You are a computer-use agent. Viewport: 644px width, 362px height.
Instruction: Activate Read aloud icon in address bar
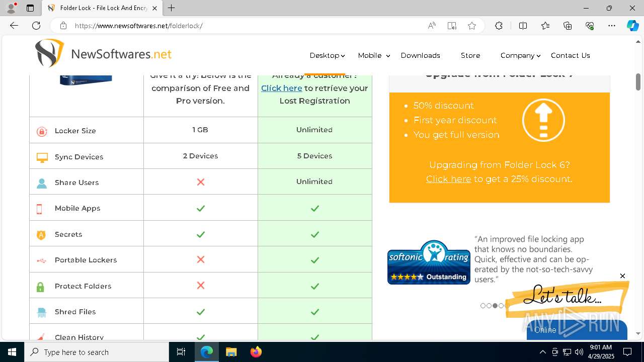tap(432, 26)
